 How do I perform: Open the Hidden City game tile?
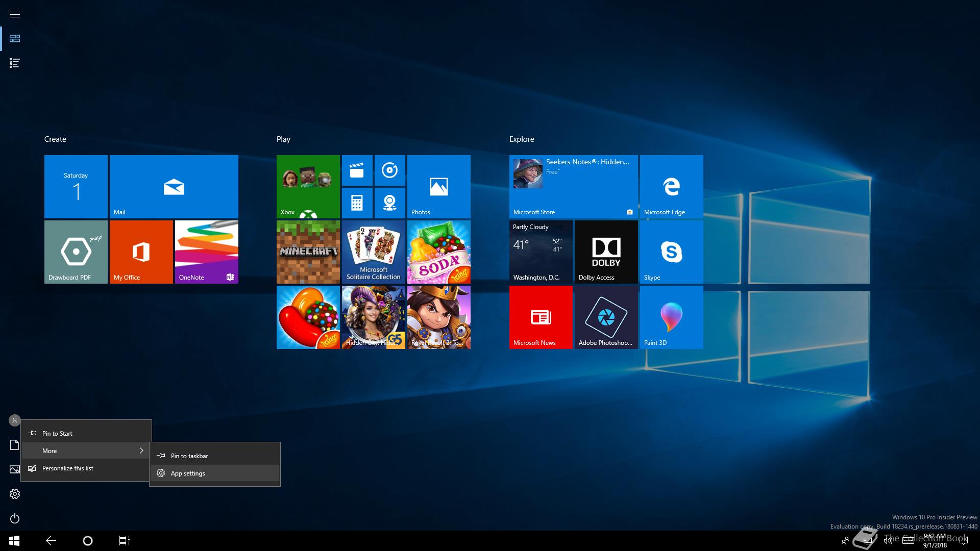pos(374,317)
